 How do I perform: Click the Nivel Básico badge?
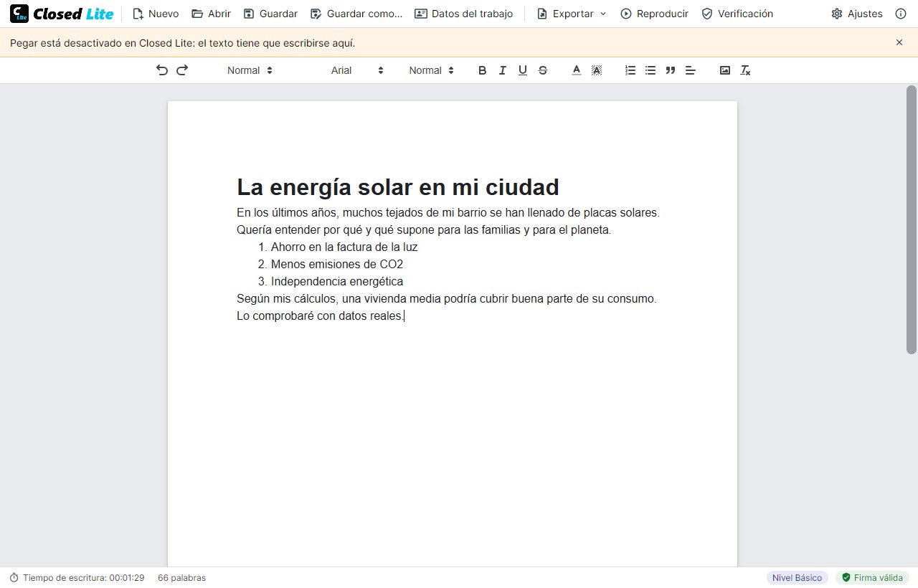[x=797, y=577]
